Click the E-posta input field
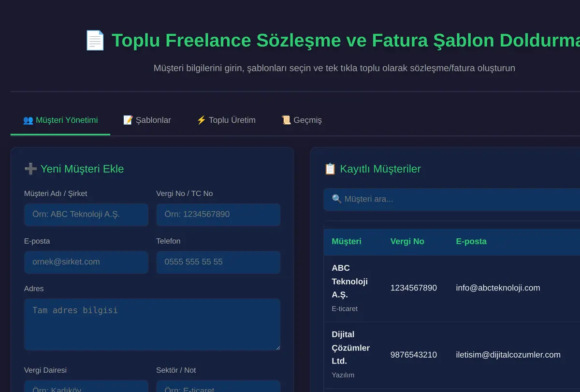Screen dimensions: 580x392 [x=86, y=262]
